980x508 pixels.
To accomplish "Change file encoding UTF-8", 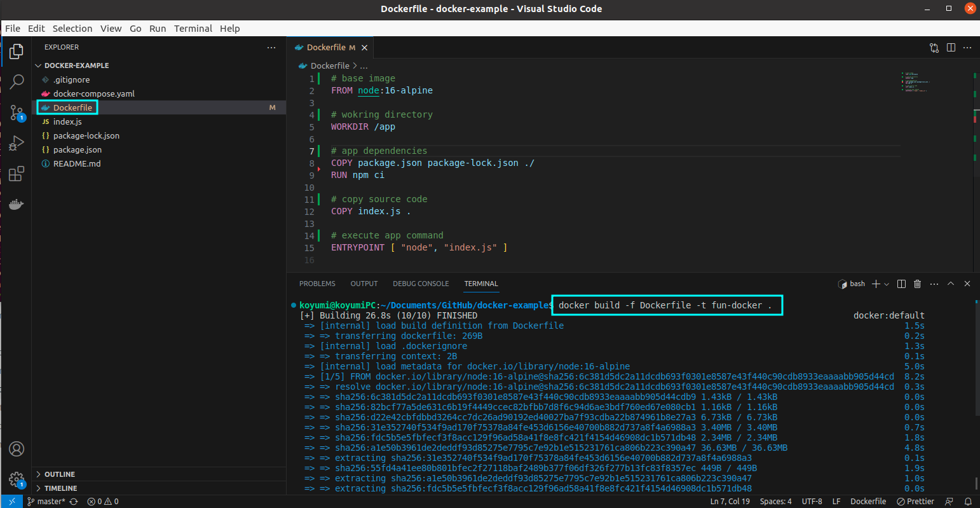I will pyautogui.click(x=812, y=502).
